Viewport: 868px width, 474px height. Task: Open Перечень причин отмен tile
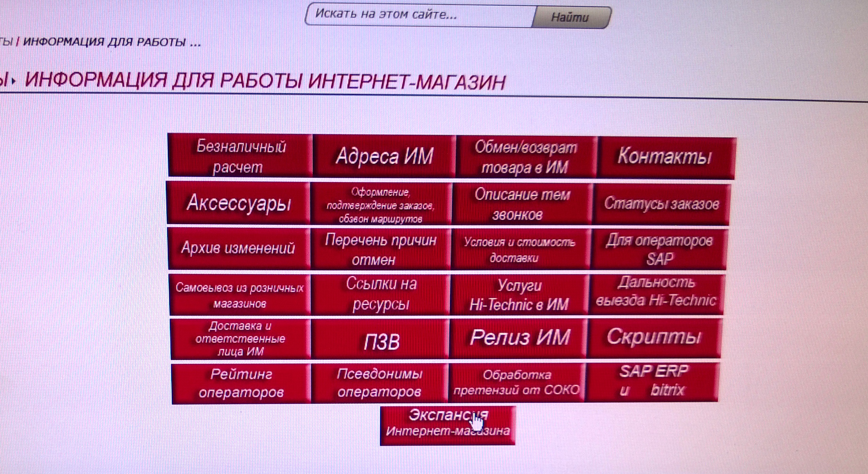[x=380, y=249]
